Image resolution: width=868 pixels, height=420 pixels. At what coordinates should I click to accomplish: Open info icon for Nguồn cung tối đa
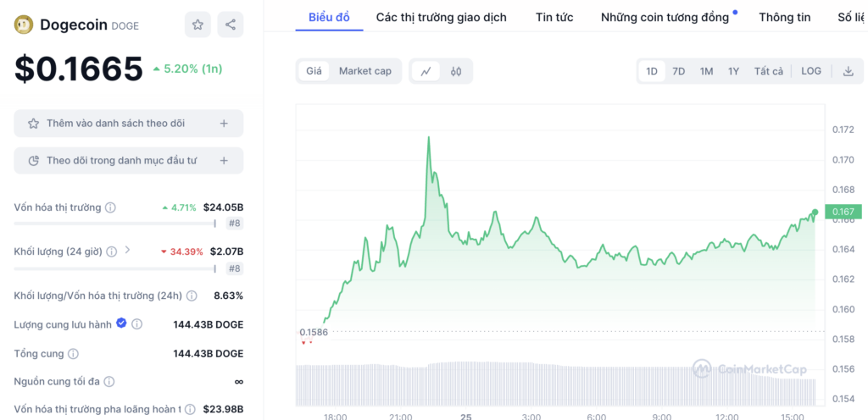(x=109, y=382)
